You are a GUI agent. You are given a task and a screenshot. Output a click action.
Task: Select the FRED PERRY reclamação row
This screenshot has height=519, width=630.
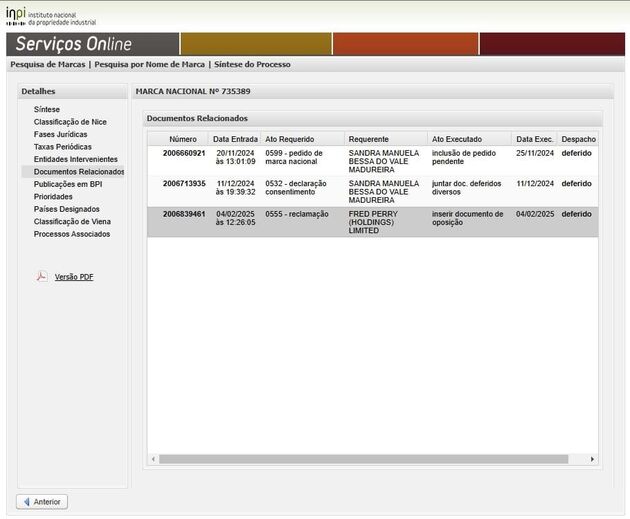(x=371, y=222)
